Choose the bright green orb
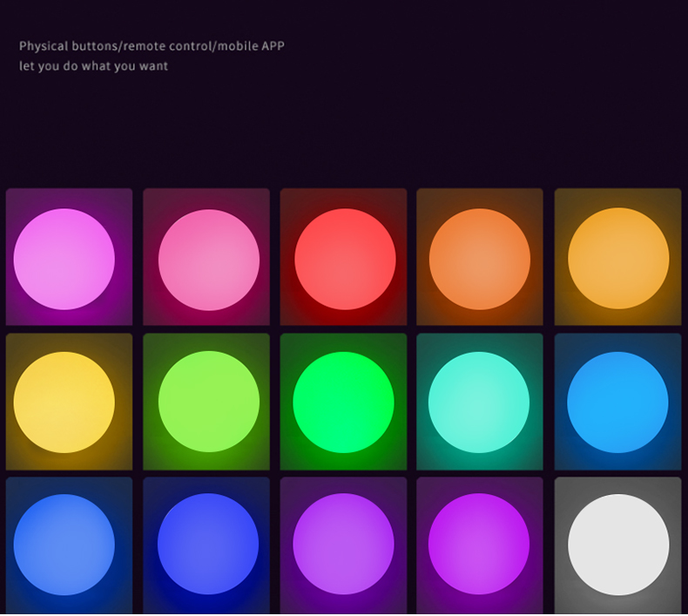The width and height of the screenshot is (688, 616). click(343, 403)
